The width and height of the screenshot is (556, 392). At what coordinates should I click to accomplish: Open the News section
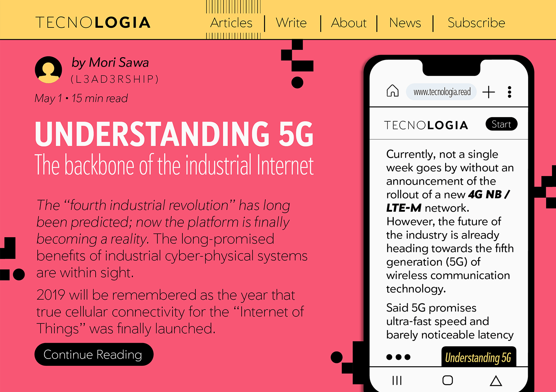tap(405, 23)
